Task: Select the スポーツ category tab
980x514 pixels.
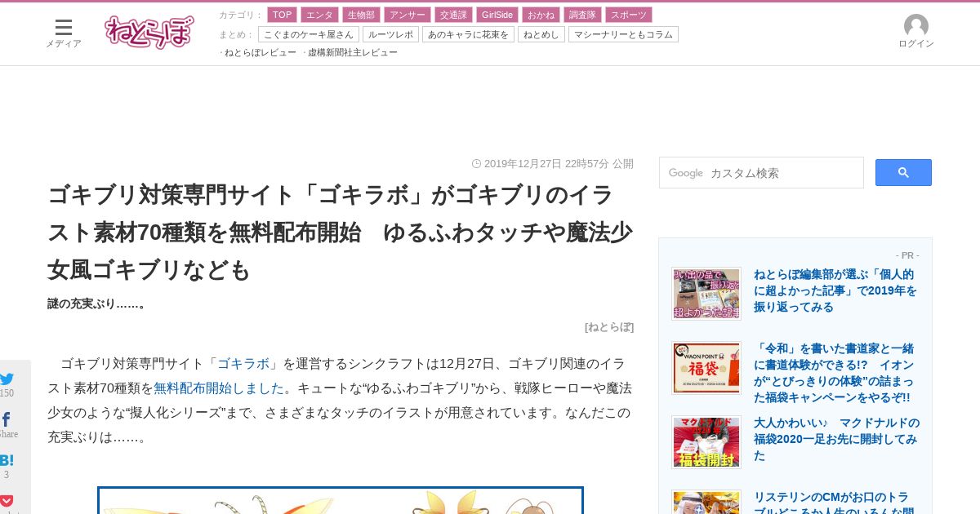Action: click(629, 15)
